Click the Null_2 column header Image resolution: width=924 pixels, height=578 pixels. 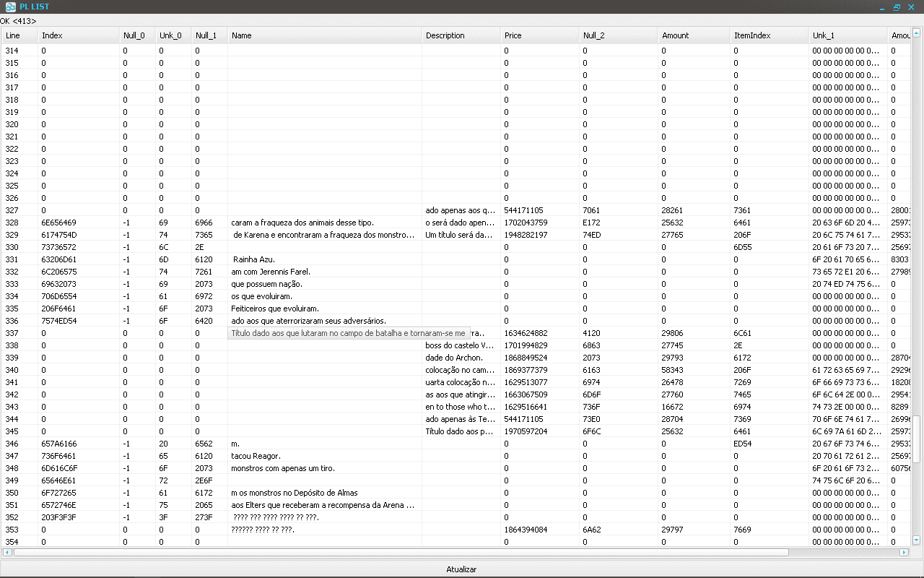pyautogui.click(x=619, y=35)
